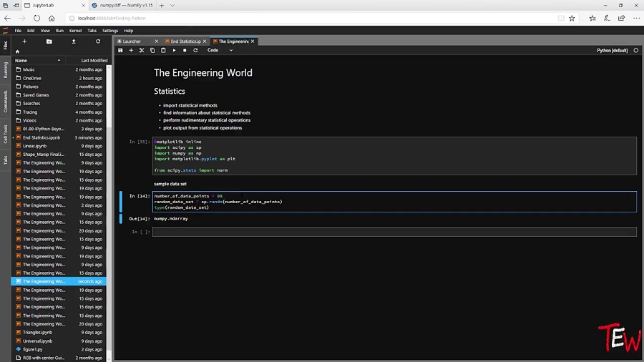Open the cell type dropdown showing Code
Image resolution: width=644 pixels, height=362 pixels.
point(220,51)
